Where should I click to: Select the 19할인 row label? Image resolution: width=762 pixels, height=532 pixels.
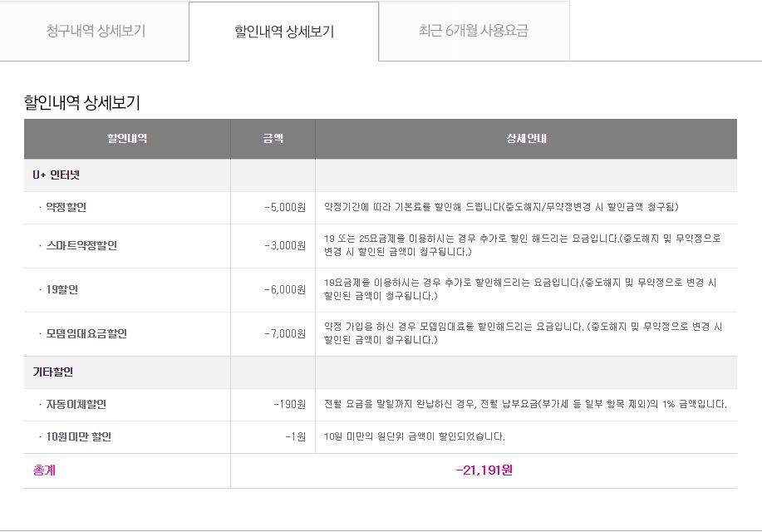[x=61, y=289]
